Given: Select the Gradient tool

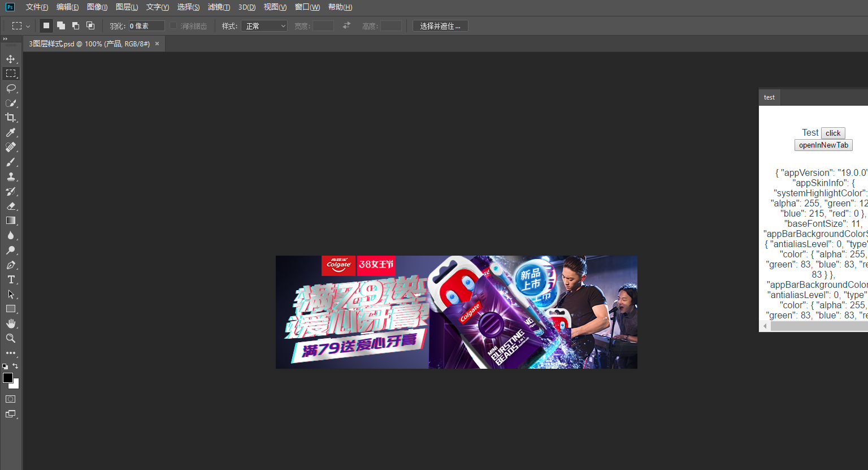Looking at the screenshot, I should point(11,221).
